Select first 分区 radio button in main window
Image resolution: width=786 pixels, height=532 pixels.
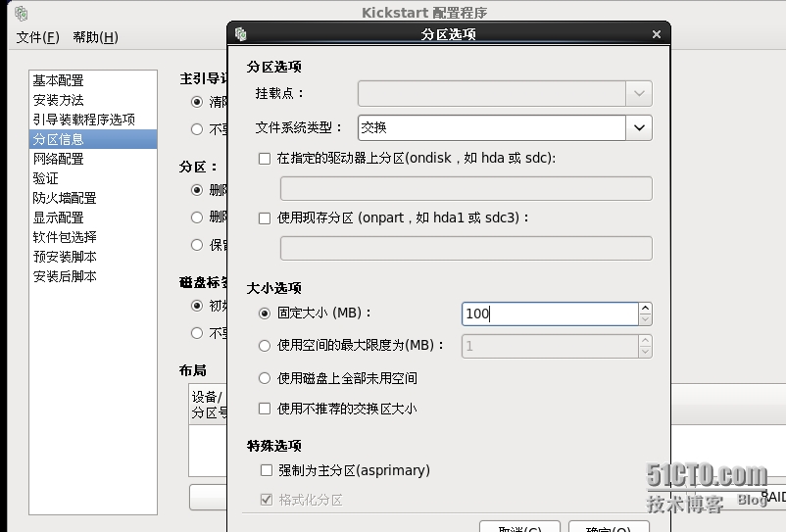[197, 190]
